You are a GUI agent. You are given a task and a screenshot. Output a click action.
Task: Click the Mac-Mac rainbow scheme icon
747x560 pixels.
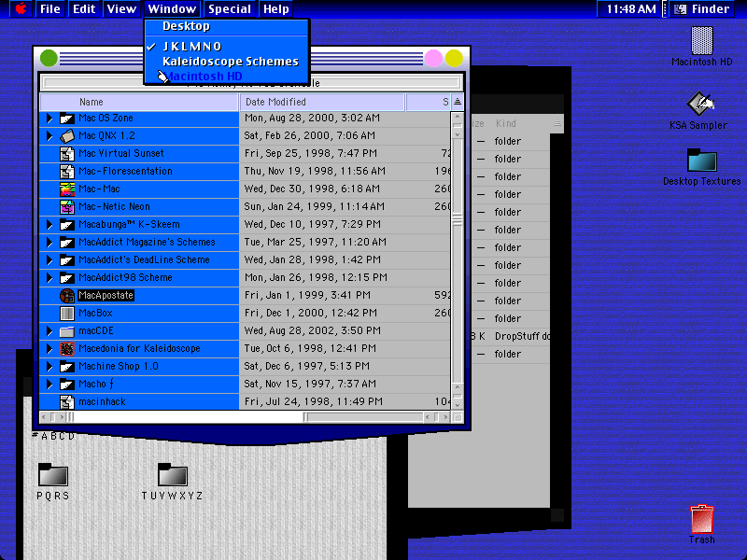67,189
